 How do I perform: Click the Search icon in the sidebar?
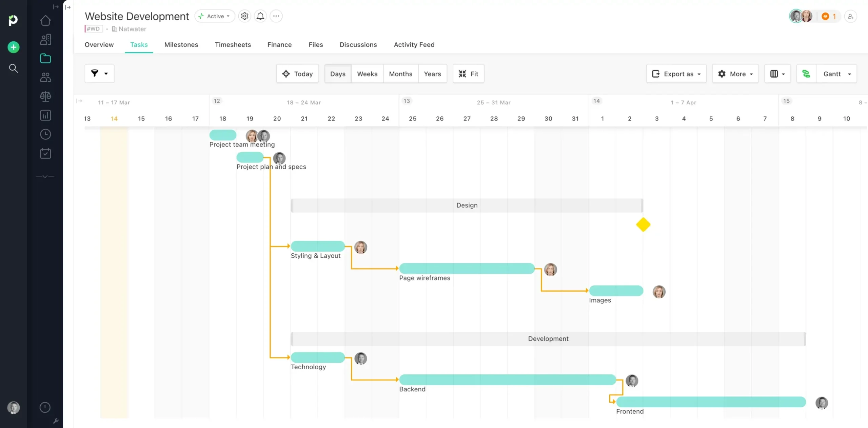coord(14,68)
